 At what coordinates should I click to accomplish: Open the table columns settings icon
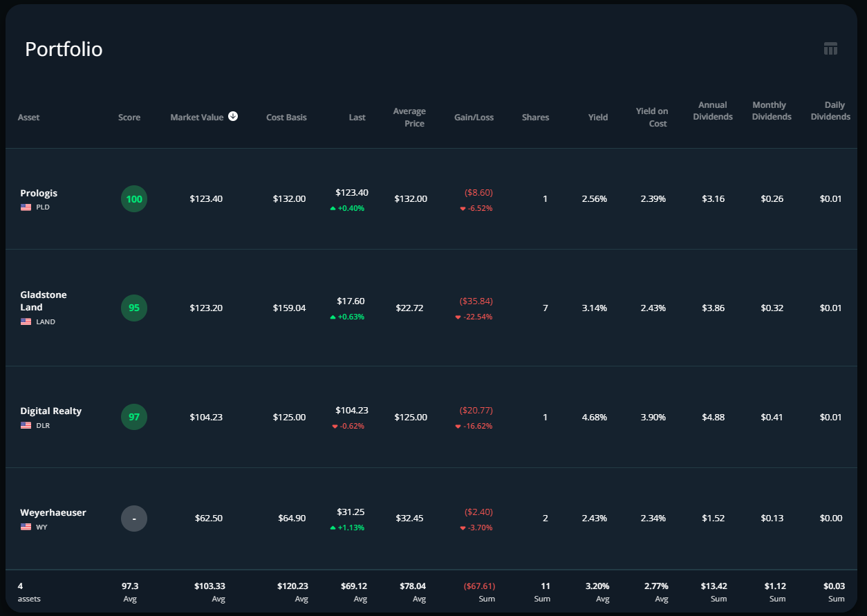click(x=830, y=48)
